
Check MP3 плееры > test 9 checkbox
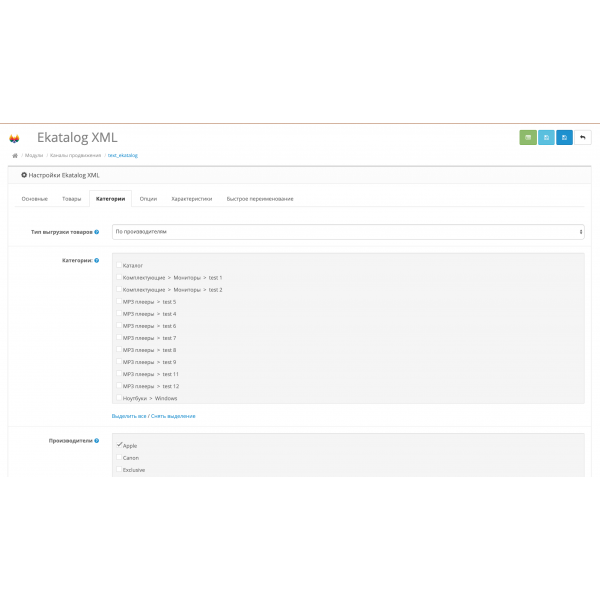point(119,362)
